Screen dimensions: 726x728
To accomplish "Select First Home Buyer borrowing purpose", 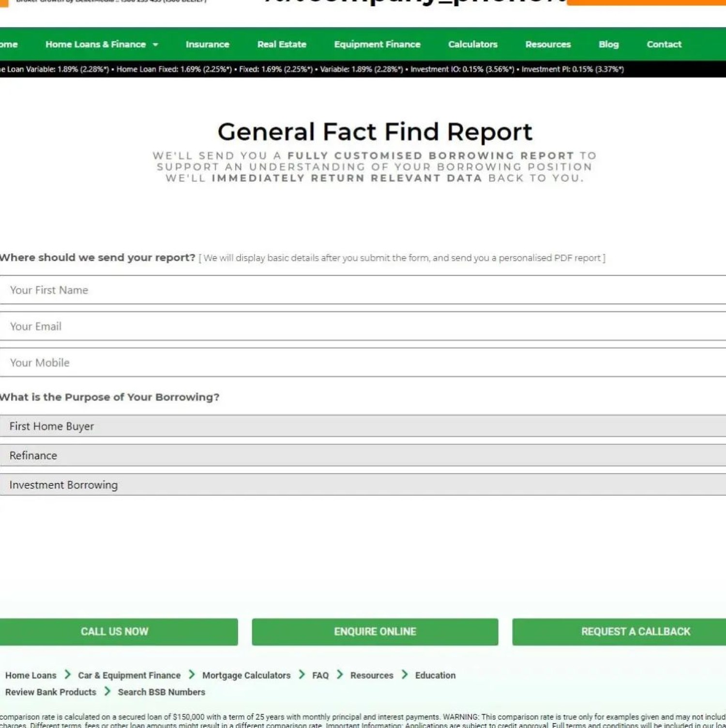I will pyautogui.click(x=363, y=426).
